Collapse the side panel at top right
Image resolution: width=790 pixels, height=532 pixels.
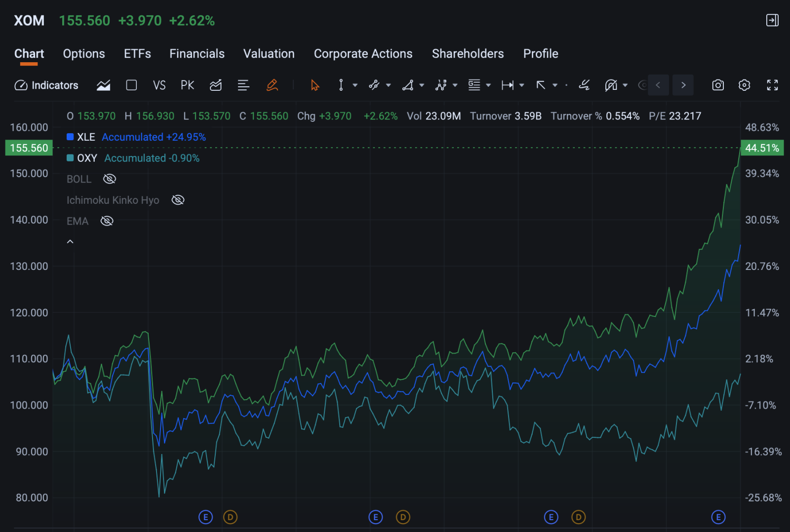pyautogui.click(x=772, y=20)
